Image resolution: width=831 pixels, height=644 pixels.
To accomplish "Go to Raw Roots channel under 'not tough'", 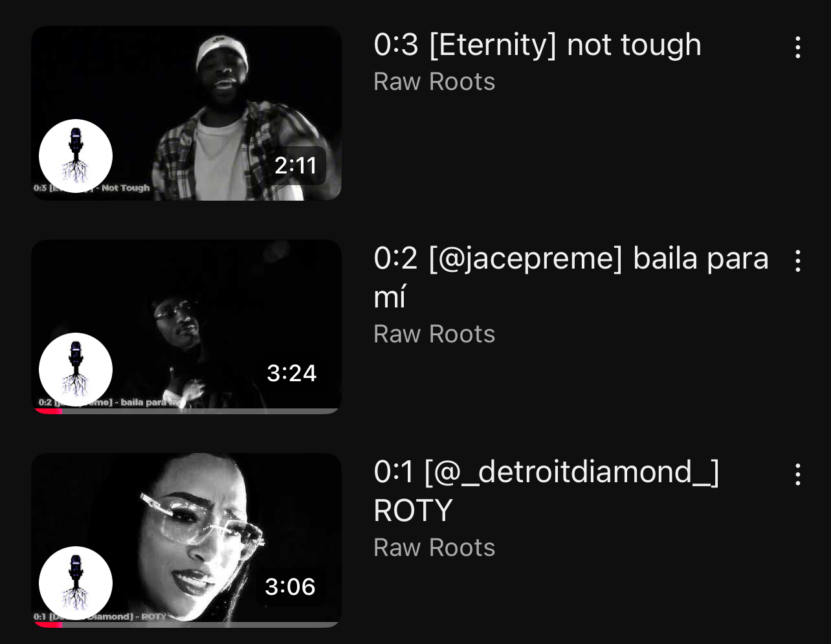I will point(434,82).
